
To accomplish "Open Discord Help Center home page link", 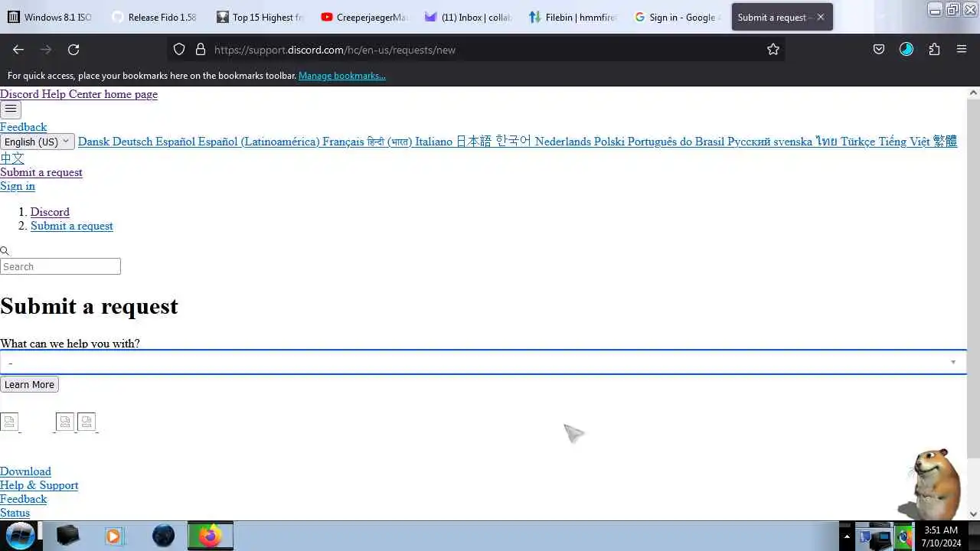I will pyautogui.click(x=79, y=94).
